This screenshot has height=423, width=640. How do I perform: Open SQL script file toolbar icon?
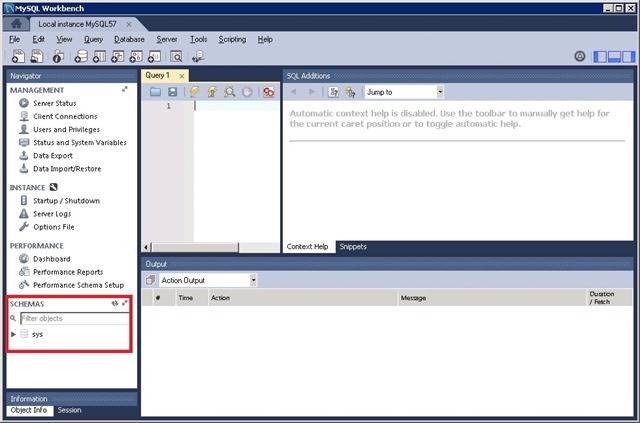(37, 56)
